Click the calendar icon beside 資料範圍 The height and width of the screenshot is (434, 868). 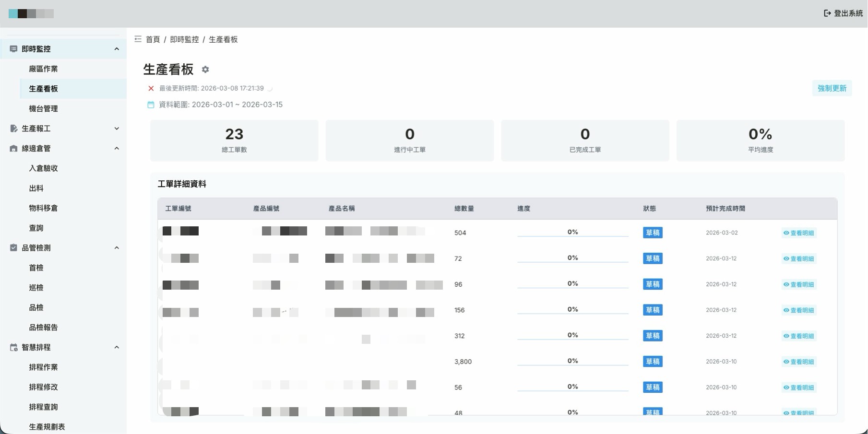[x=151, y=105]
